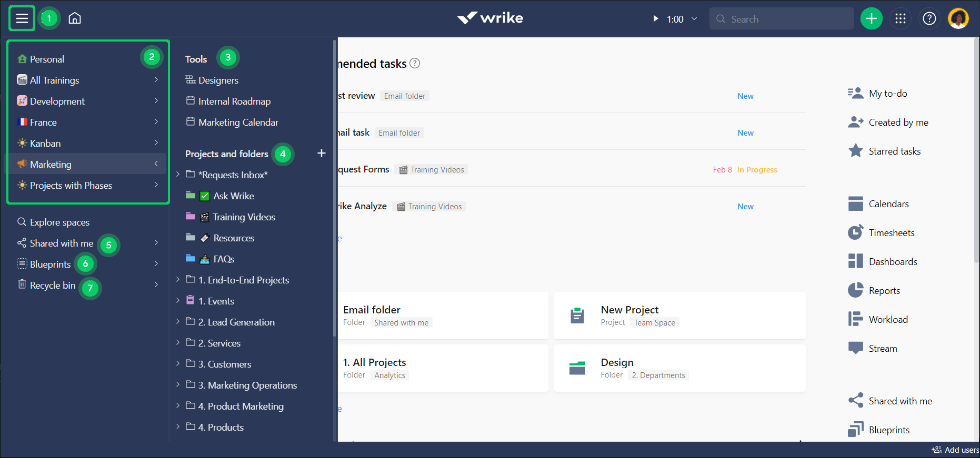Open Timesheets

point(881,232)
